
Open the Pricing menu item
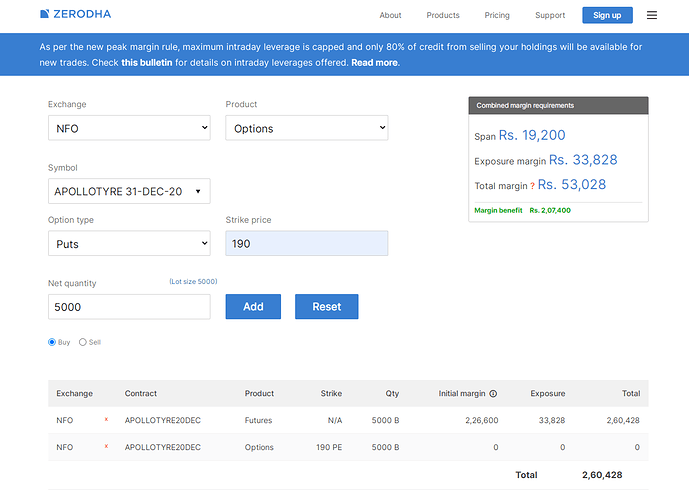(x=497, y=15)
